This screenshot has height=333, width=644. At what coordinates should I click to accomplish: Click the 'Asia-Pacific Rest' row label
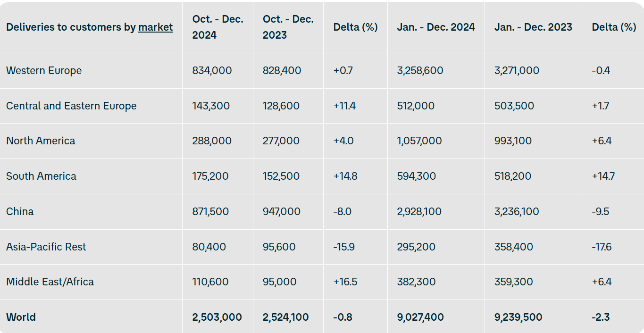[46, 247]
